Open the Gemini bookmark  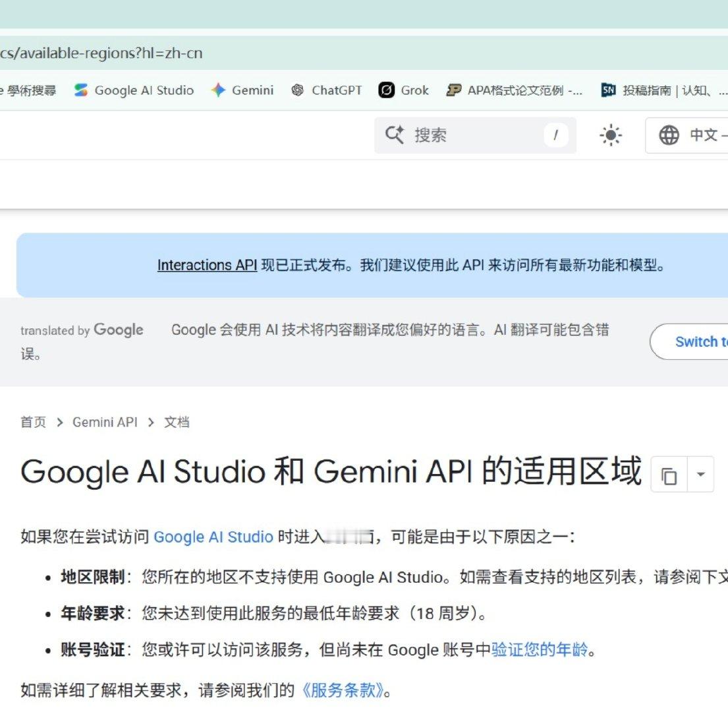pos(242,90)
